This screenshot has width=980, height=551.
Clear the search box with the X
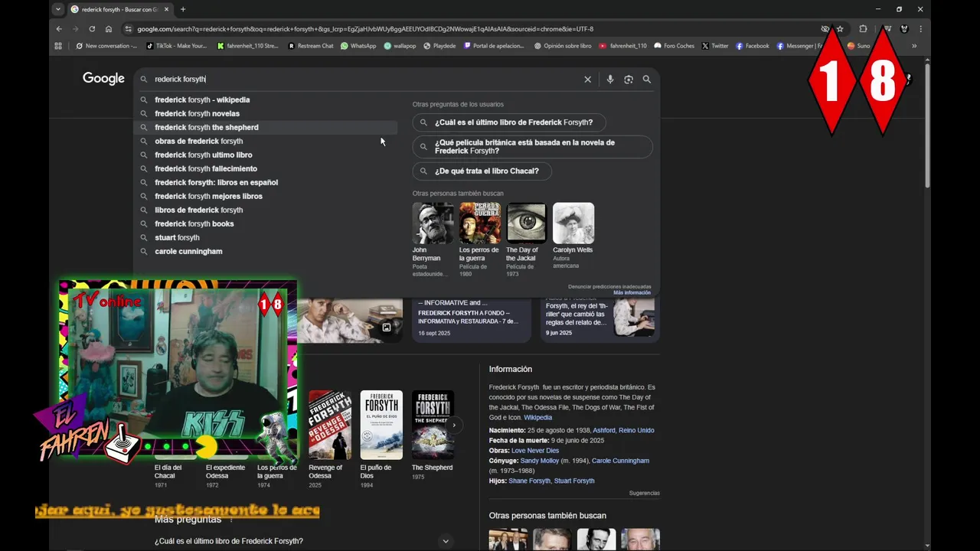click(x=588, y=79)
